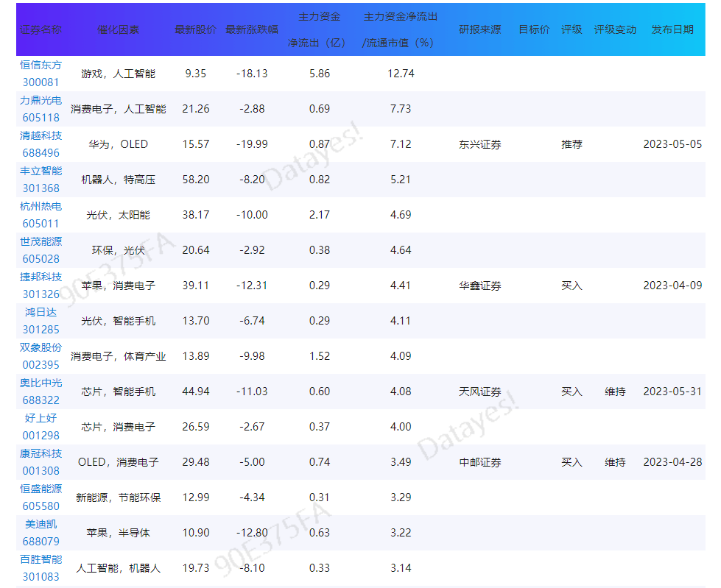Select the 人工智能,机器人 catalyst cell

(x=118, y=569)
